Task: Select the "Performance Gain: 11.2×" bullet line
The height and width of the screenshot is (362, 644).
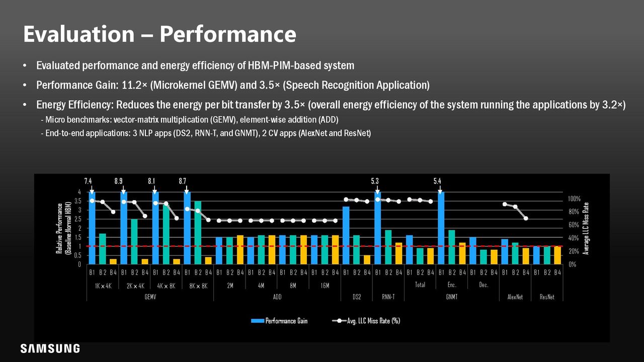Action: [233, 85]
